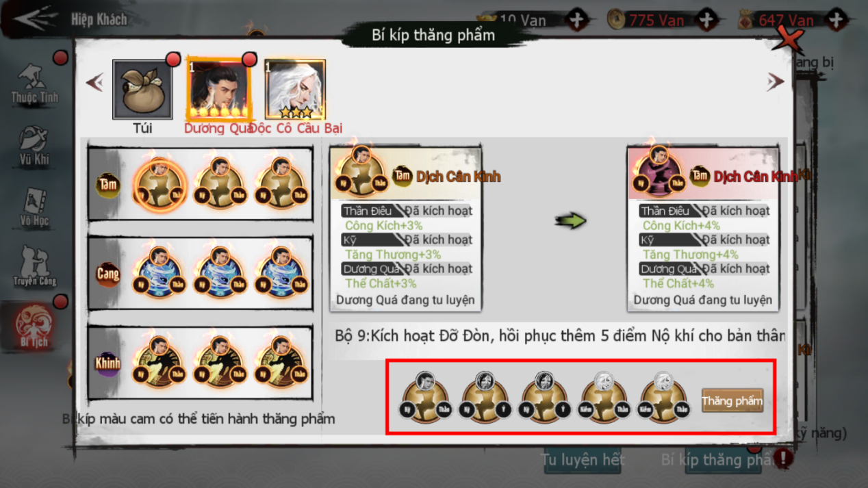Close the Bí kíp thăng phẩm dialog
The image size is (868, 488).
click(788, 41)
